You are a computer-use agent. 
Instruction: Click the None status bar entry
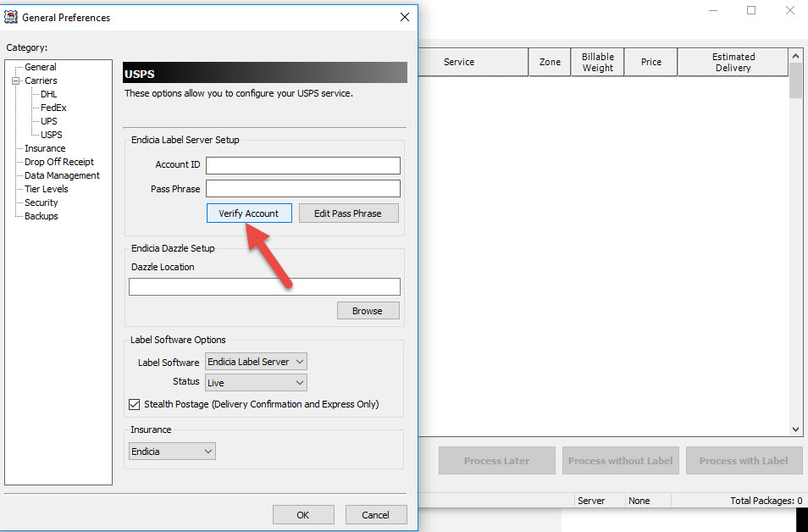639,501
